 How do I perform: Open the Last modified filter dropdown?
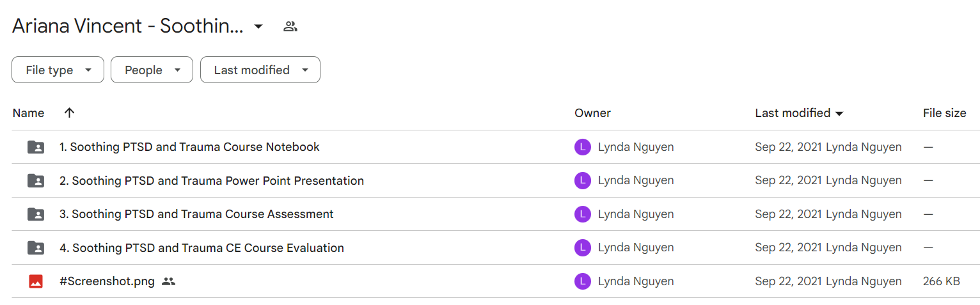pos(260,70)
